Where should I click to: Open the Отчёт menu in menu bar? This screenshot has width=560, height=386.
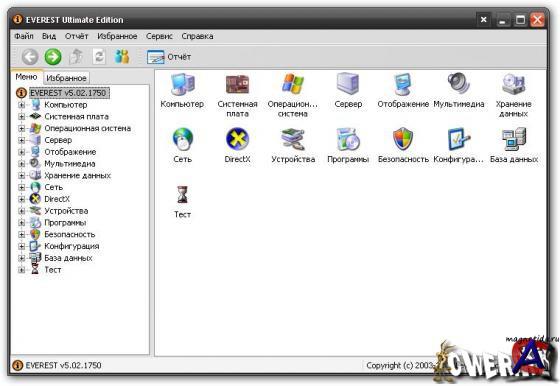pos(76,36)
